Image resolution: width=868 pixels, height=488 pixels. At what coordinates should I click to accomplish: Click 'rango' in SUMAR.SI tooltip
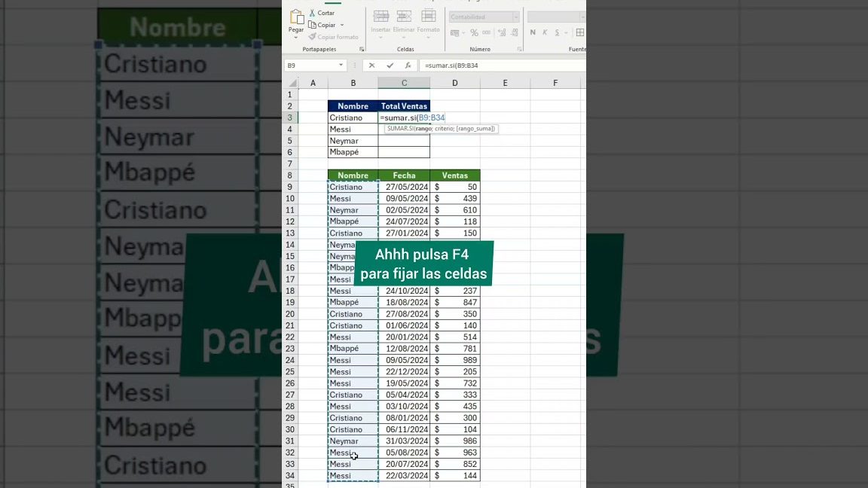[x=423, y=128]
